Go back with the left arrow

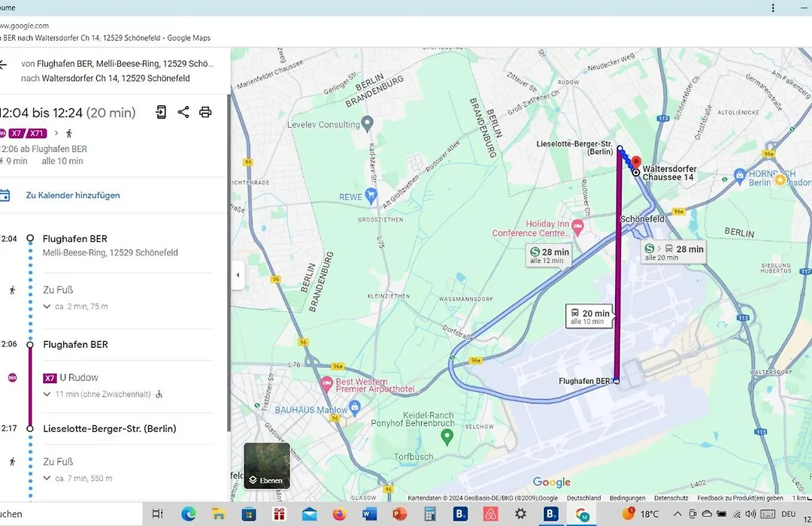tap(3, 65)
